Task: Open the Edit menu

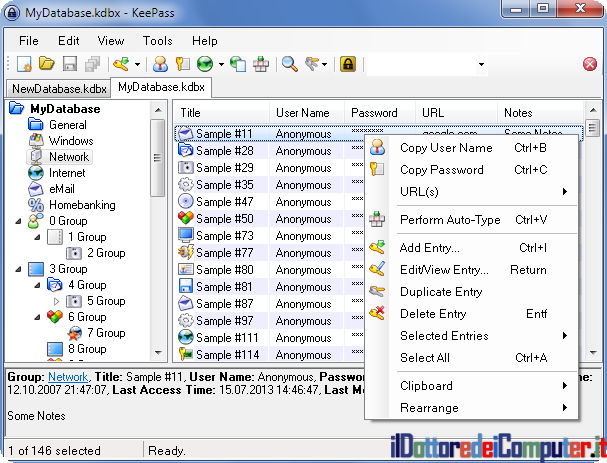Action: (x=69, y=41)
